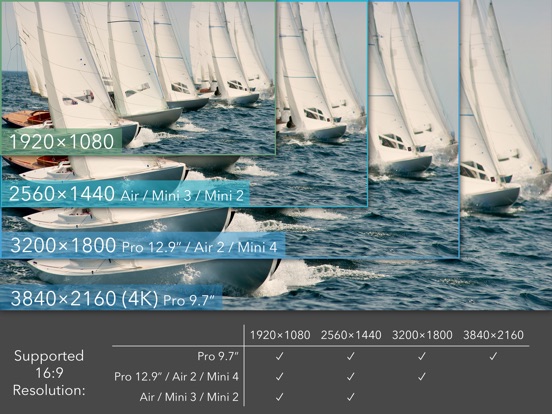Viewport: 552px width, 414px height.
Task: Click Air / Mini 3 row checkmark under 1920×1080
Action: pyautogui.click(x=280, y=397)
